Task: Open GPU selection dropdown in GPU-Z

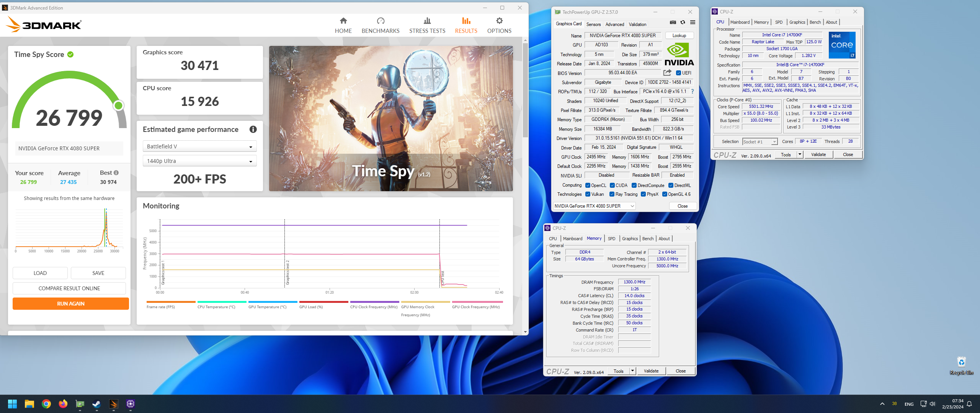Action: tap(594, 206)
